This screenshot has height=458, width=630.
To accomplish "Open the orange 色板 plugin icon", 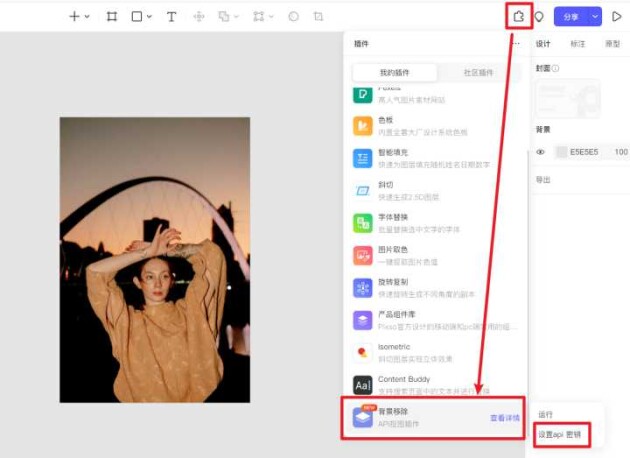I will (x=363, y=126).
